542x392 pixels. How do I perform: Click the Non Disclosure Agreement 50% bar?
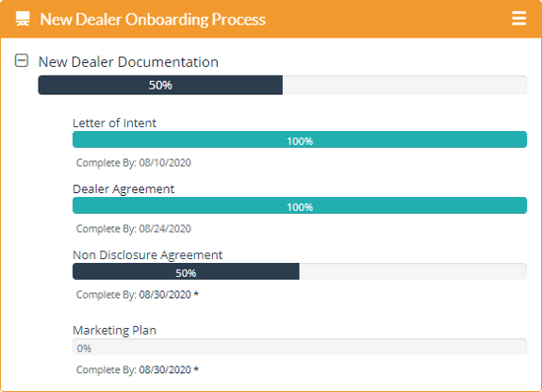pos(186,272)
